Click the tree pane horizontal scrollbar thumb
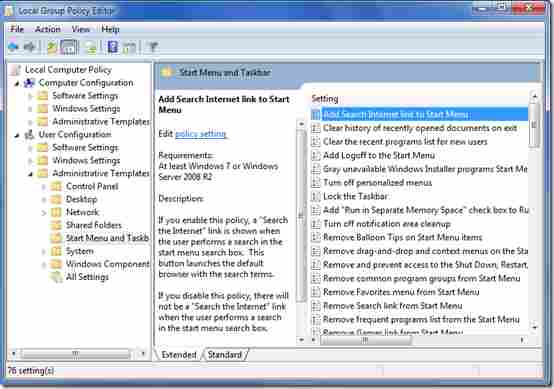This screenshot has width=554, height=389. pos(75,353)
